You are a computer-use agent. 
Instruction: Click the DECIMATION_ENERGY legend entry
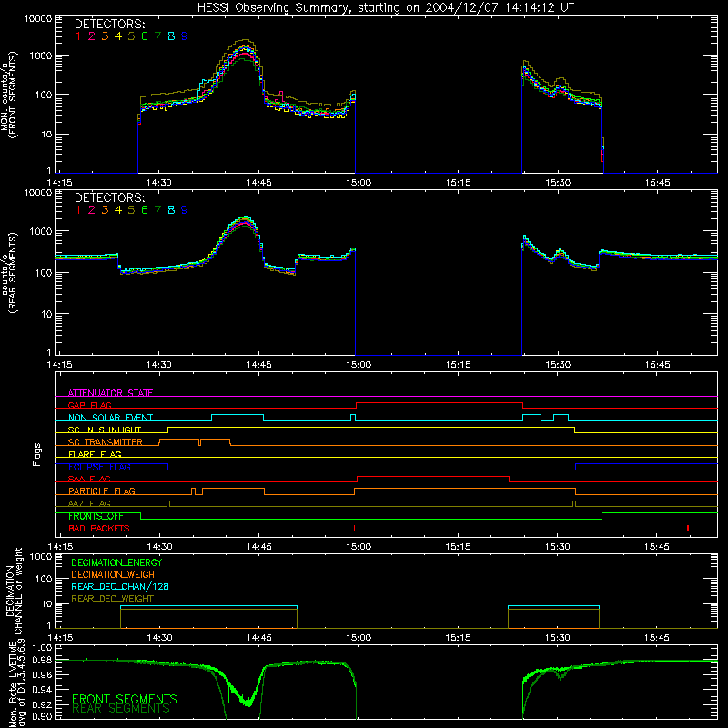116,562
